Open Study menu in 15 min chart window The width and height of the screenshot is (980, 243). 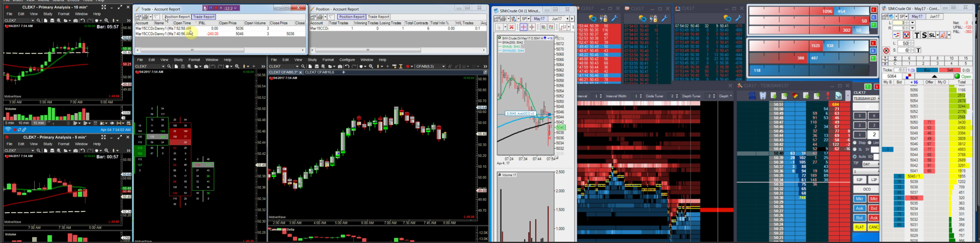pos(48,14)
